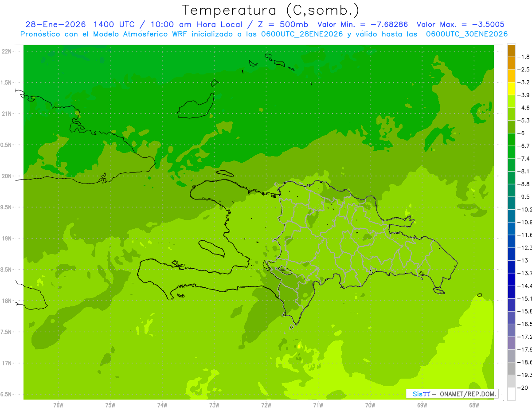Click the "18N" latitude label
Image resolution: width=532 pixels, height=411 pixels.
(x=7, y=301)
